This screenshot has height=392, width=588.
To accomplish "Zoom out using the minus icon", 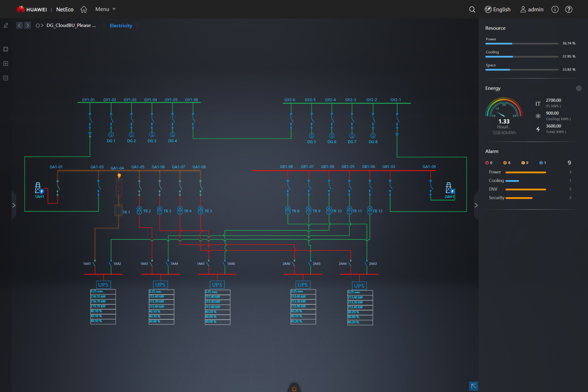I will point(6,78).
